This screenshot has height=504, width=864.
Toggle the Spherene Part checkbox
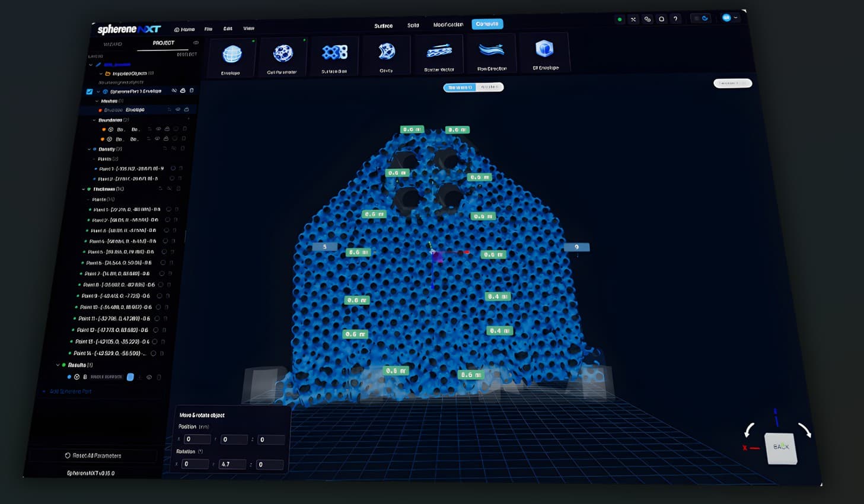pyautogui.click(x=90, y=92)
